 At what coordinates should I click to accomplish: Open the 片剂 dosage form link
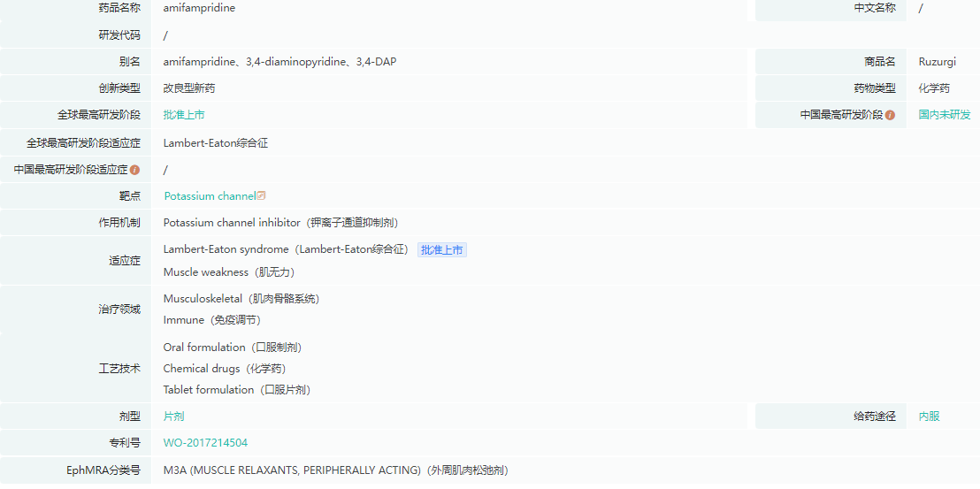173,416
